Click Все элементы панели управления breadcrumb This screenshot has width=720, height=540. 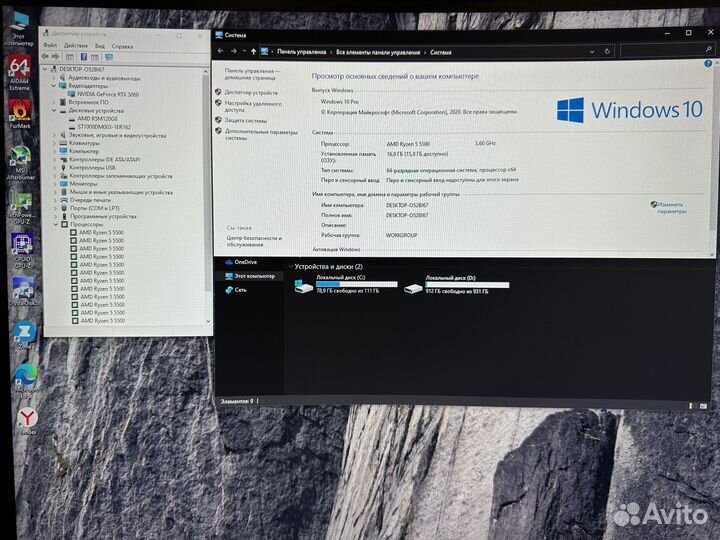pyautogui.click(x=378, y=52)
